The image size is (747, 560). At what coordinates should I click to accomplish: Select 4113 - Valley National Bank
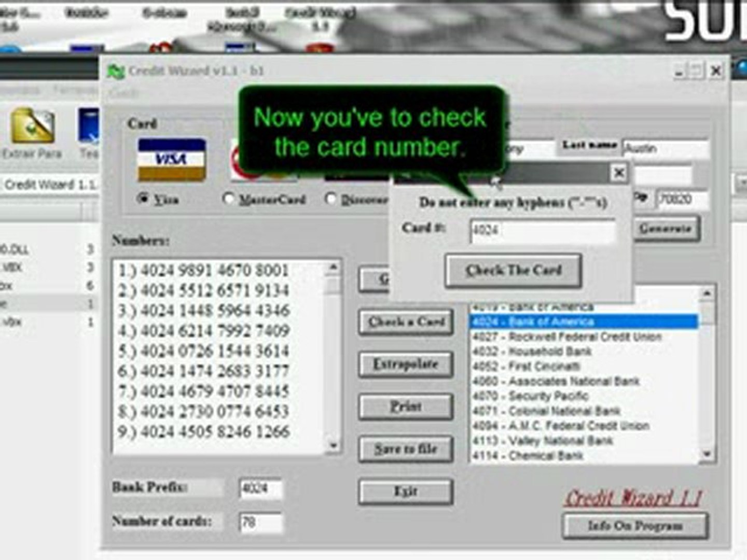584,441
